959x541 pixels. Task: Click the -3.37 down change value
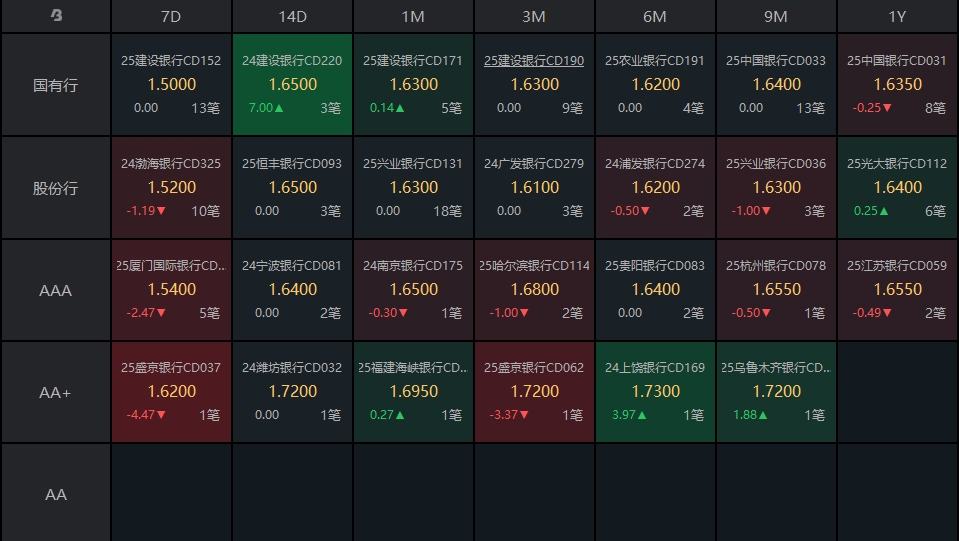coord(509,415)
